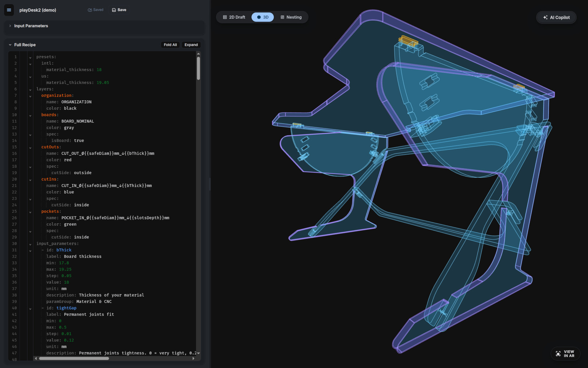Open the hamburger main menu

tap(9, 10)
